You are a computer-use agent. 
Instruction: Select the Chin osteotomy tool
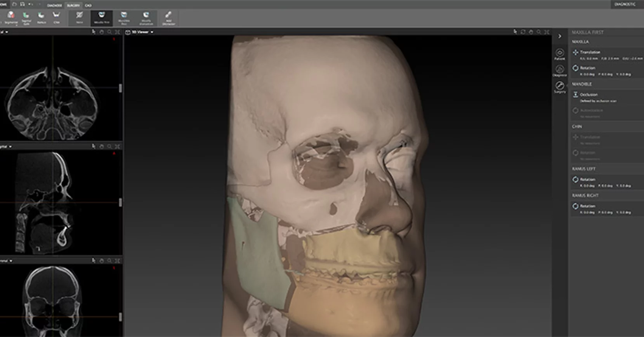[x=57, y=18]
